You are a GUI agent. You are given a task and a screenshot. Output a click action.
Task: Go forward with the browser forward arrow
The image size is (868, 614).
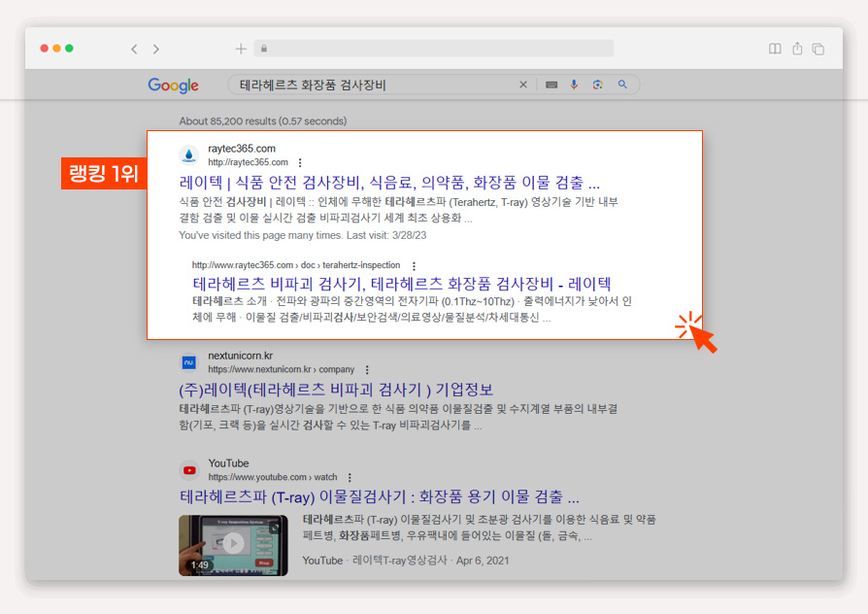(x=156, y=50)
